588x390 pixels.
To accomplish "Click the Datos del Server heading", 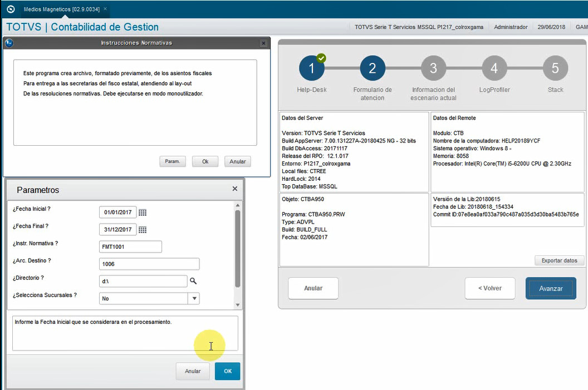I will click(x=302, y=118).
